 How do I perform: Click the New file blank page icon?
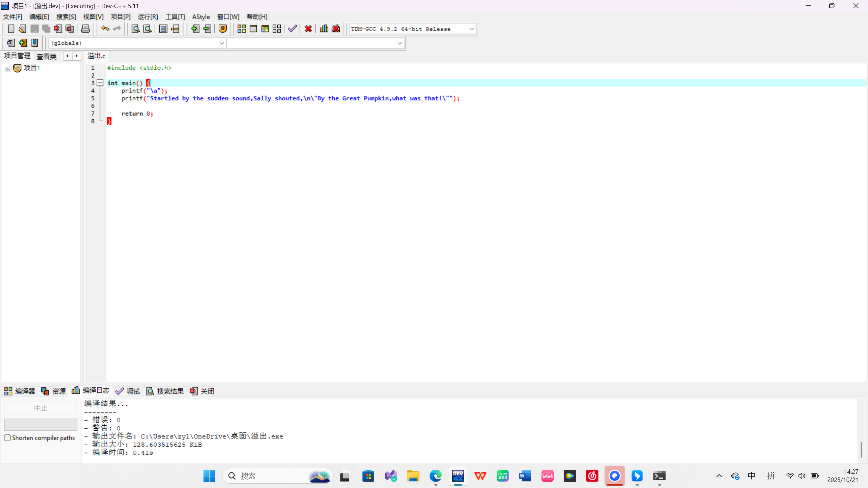11,29
